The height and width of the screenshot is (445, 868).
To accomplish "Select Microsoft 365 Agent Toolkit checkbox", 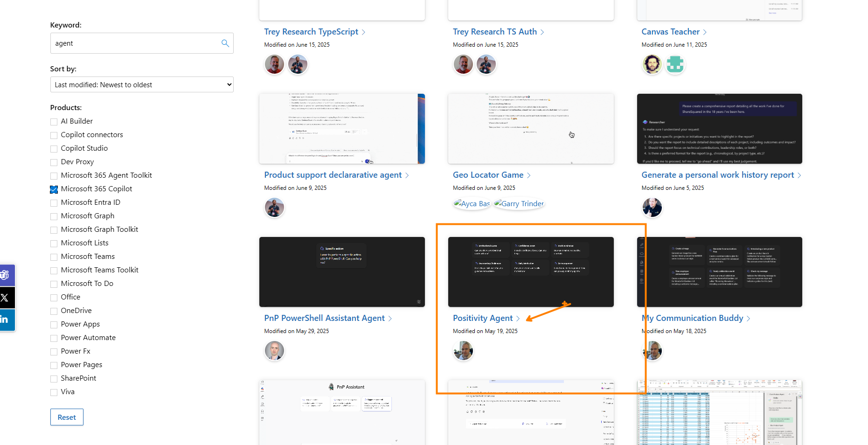I will [x=54, y=176].
